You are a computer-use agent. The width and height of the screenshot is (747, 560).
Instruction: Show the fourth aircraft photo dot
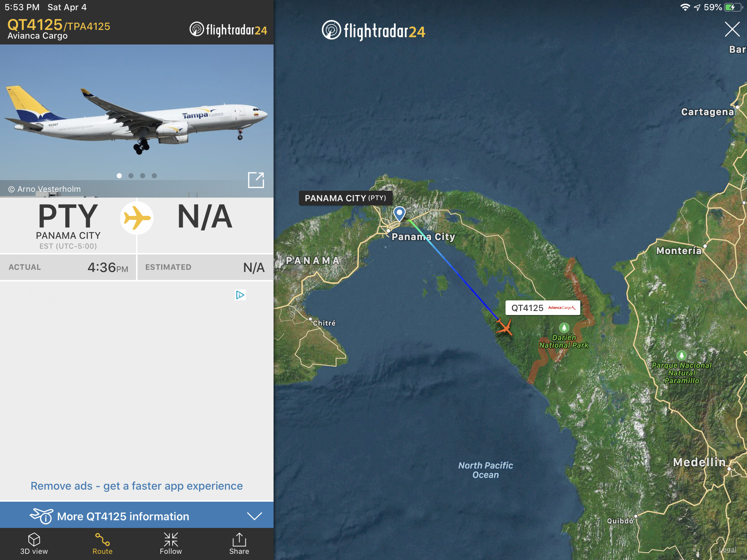(x=154, y=176)
